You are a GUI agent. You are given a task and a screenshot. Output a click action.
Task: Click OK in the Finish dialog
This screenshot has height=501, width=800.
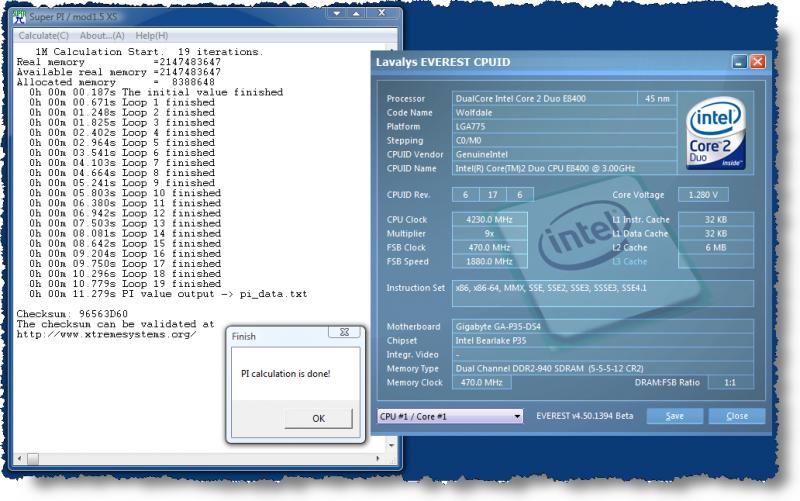coord(318,418)
